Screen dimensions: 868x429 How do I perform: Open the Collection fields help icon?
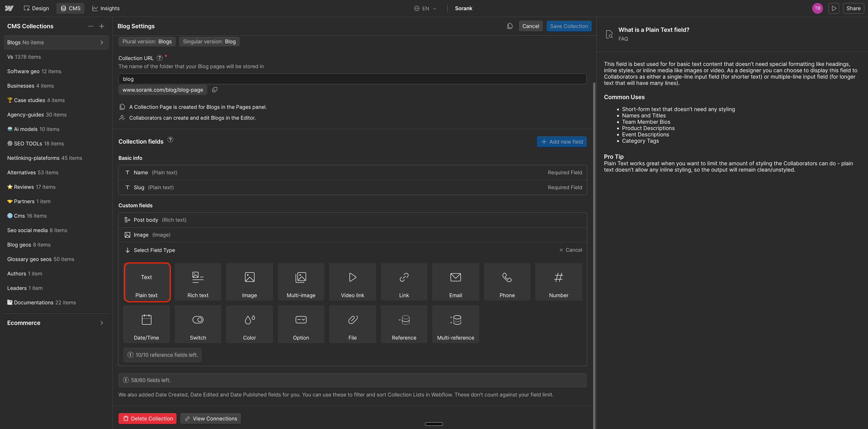170,140
